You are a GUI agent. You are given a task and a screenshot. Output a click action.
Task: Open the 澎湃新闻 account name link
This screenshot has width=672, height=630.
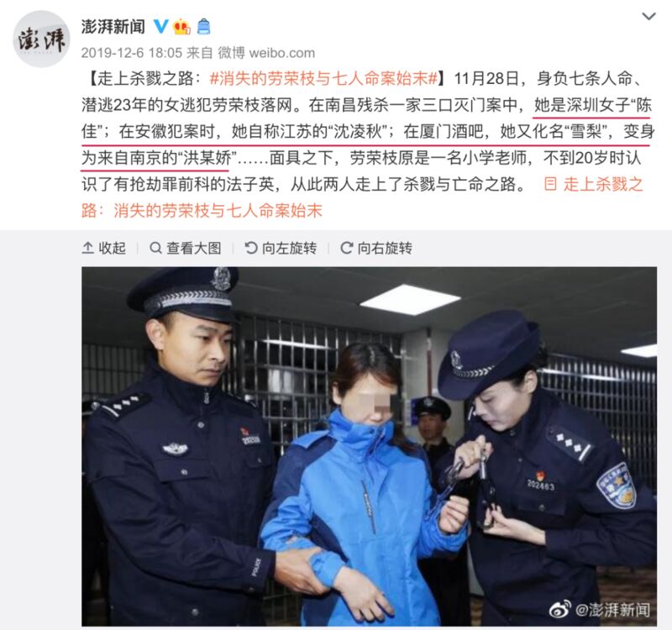click(113, 27)
